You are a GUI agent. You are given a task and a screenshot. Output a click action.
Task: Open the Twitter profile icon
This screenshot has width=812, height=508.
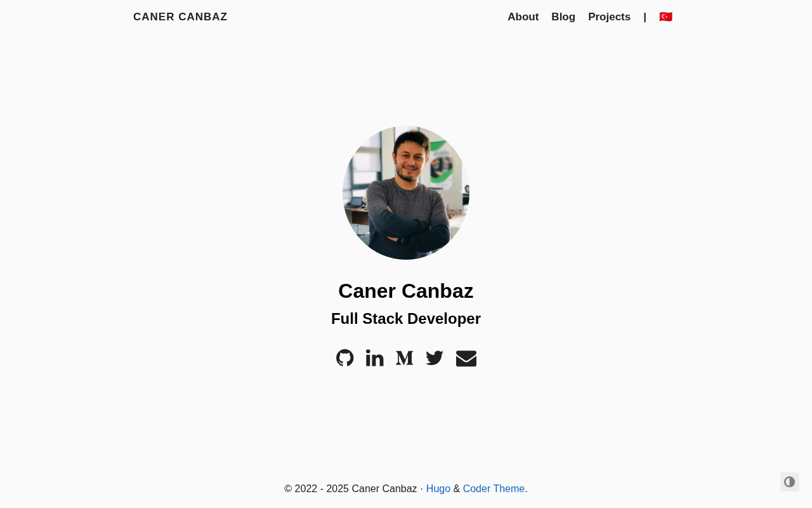435,358
